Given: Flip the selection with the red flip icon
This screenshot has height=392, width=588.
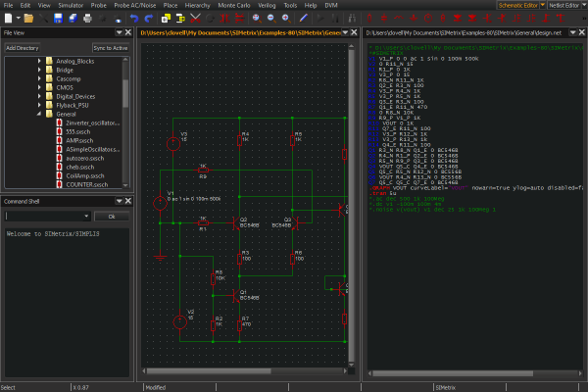Looking at the screenshot, I should pyautogui.click(x=239, y=18).
